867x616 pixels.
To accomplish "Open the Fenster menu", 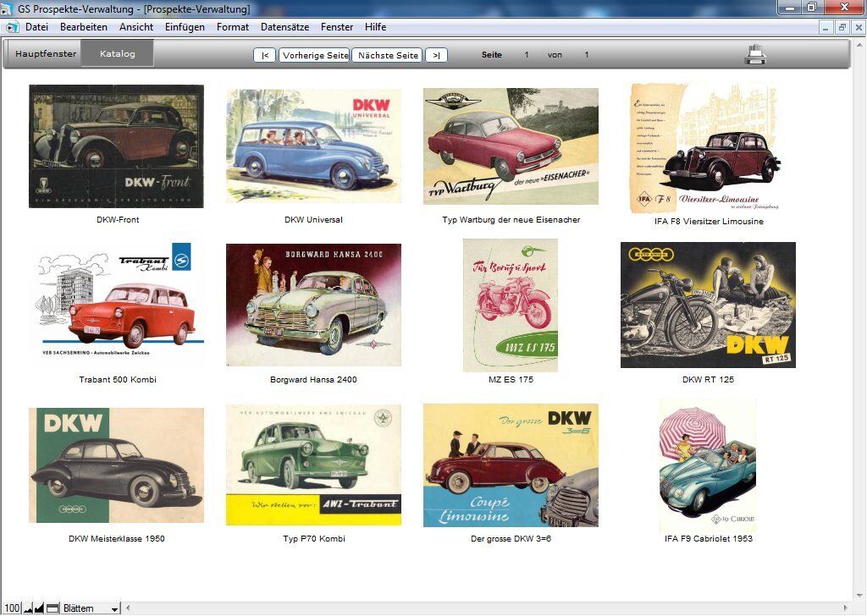I will click(x=337, y=27).
